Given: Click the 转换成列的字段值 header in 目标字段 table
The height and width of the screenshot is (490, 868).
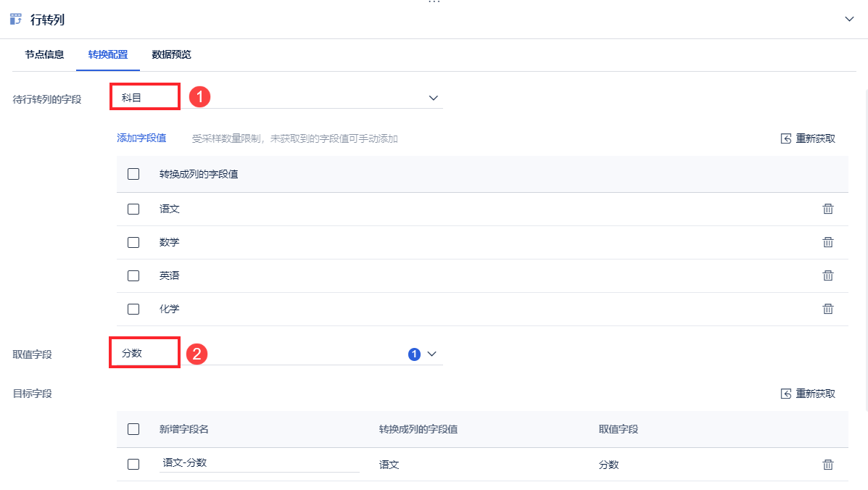Looking at the screenshot, I should (418, 429).
